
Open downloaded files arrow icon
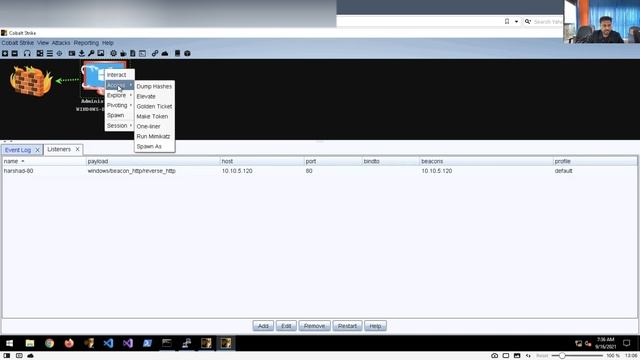coord(82,53)
